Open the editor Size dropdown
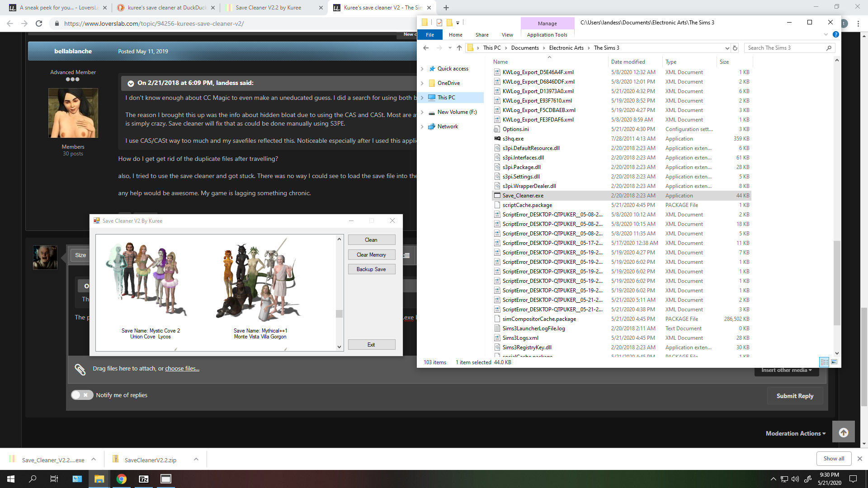This screenshot has width=868, height=488. click(x=80, y=255)
